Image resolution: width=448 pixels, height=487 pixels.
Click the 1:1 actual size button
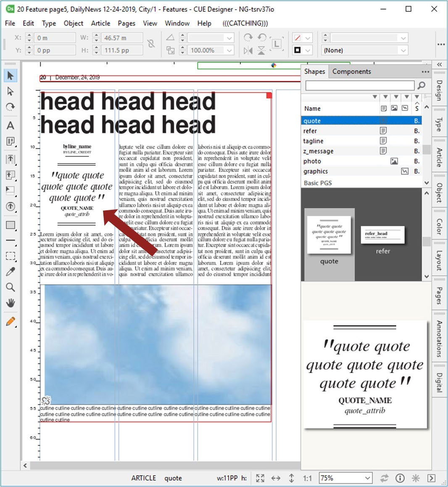coord(307,478)
